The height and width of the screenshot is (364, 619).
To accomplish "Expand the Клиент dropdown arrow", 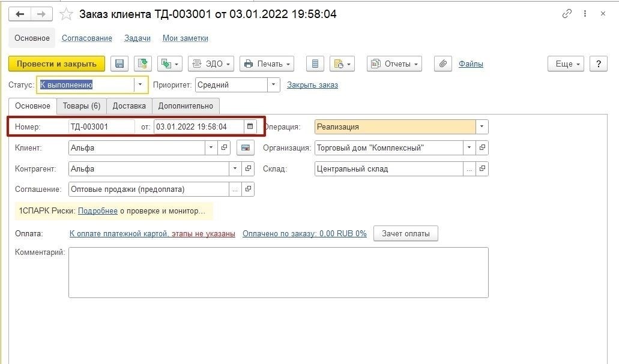I will 211,148.
